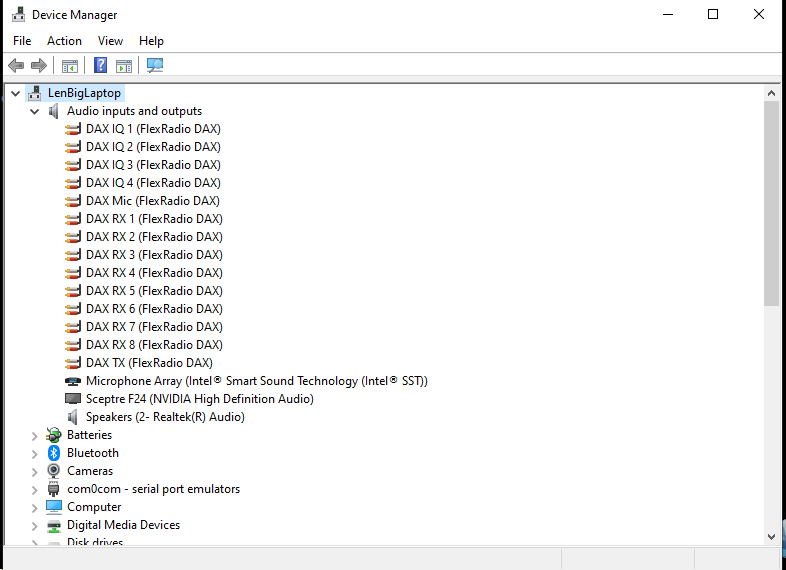Viewport: 786px width, 570px height.
Task: Select DAX RX 6 (FlexRadio DAX)
Action: [154, 309]
